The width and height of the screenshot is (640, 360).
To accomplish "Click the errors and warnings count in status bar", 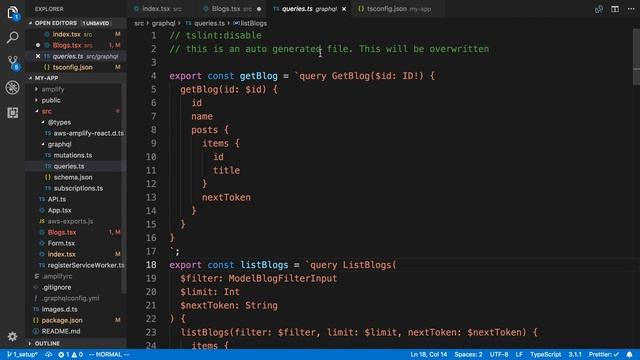I will coord(70,354).
